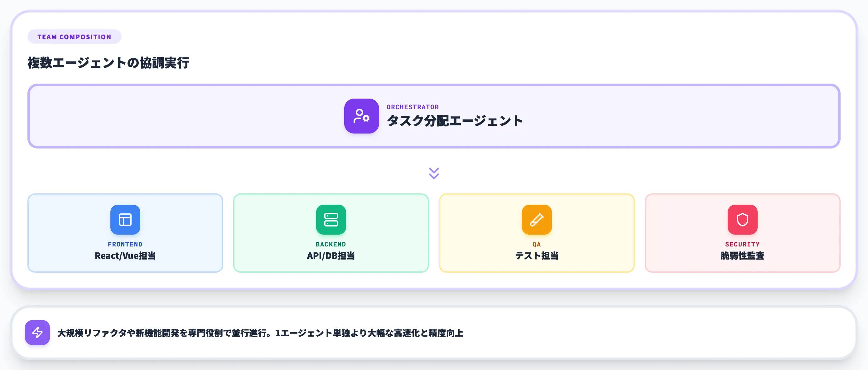Click the red Security shield icon
The image size is (868, 370).
coord(742,219)
